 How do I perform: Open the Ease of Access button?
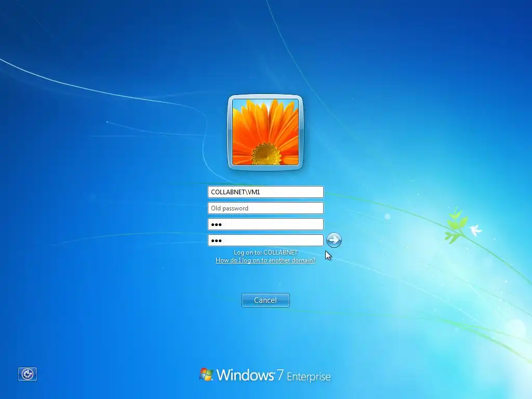tap(28, 374)
